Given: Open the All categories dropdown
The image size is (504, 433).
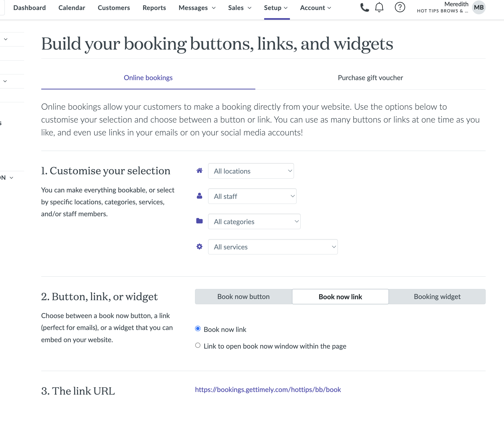Looking at the screenshot, I should click(x=254, y=222).
